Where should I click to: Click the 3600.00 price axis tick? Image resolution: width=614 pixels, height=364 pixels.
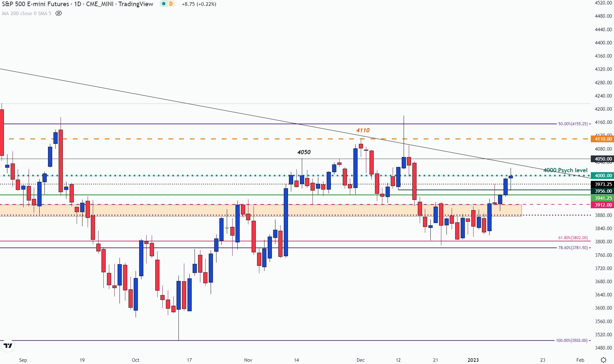(x=603, y=308)
